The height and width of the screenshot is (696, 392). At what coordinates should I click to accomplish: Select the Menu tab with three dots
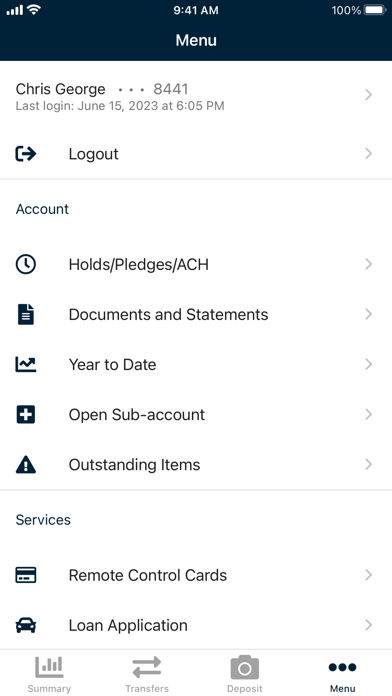[342, 673]
